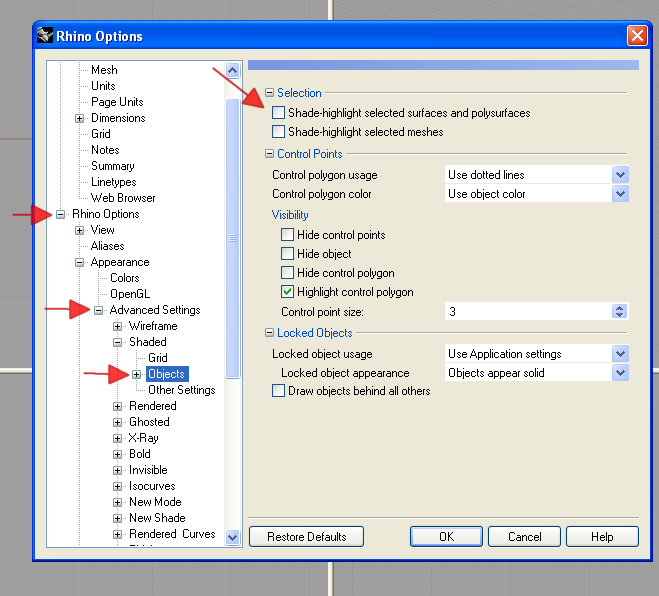Click the tree scrollbar thumb
The width and height of the screenshot is (659, 596).
coord(232,238)
